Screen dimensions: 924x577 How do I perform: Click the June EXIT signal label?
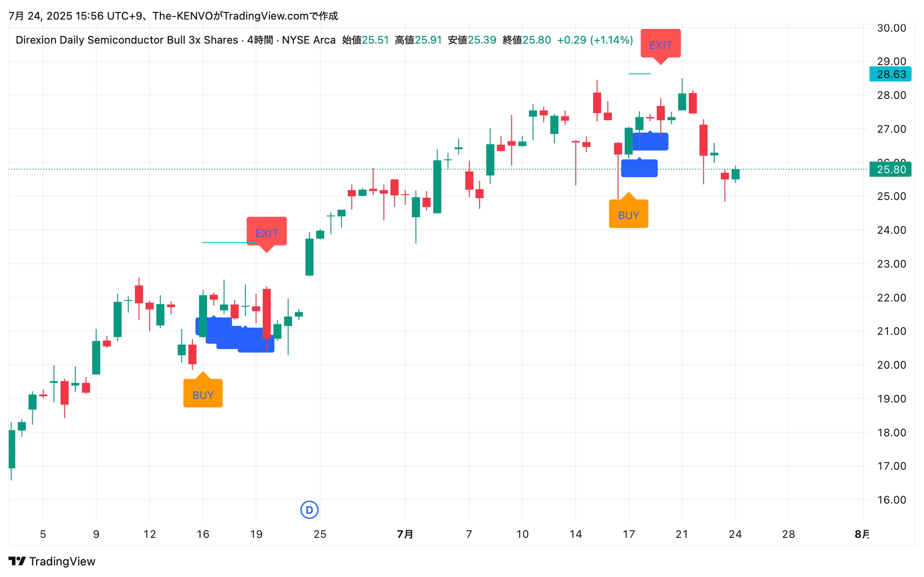point(267,231)
